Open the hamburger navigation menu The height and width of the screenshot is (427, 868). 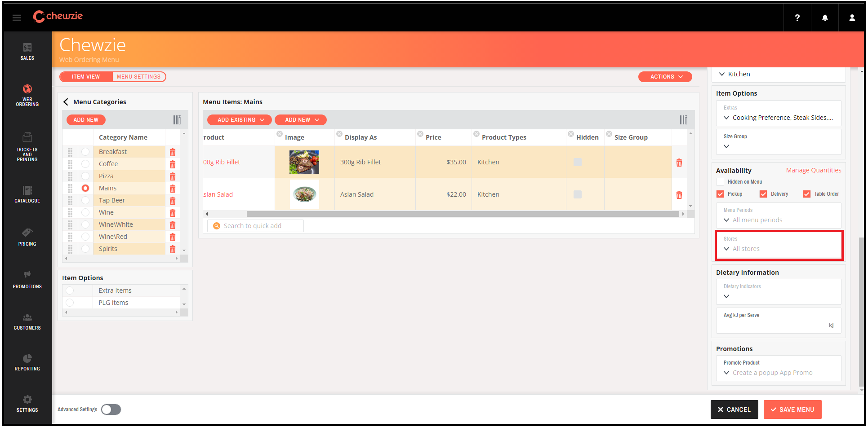point(17,18)
